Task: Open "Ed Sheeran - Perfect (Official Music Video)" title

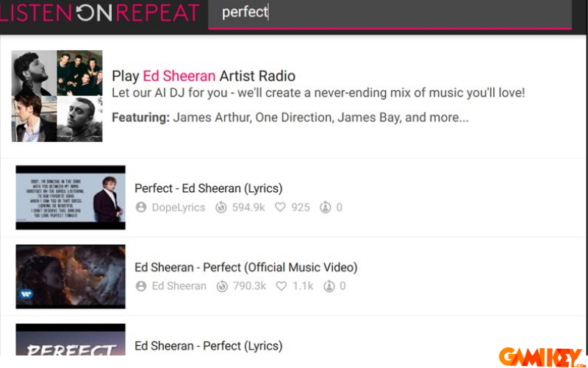Action: tap(245, 267)
